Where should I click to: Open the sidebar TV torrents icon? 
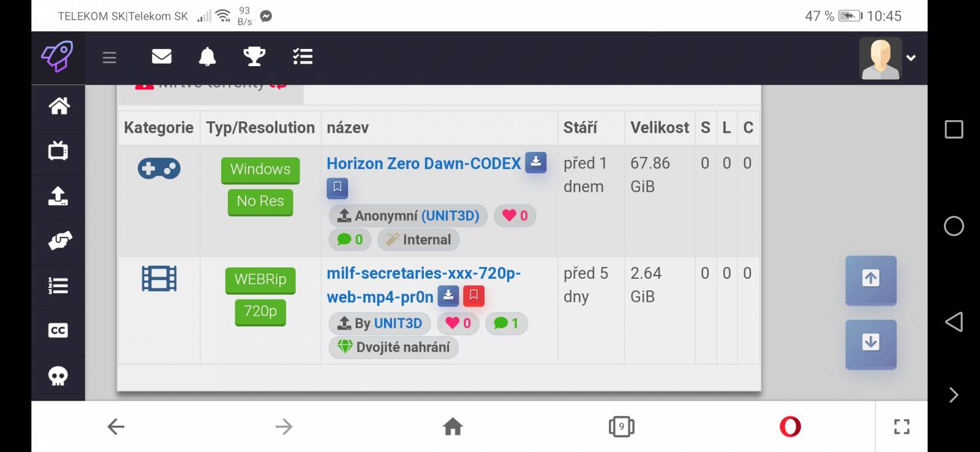58,151
